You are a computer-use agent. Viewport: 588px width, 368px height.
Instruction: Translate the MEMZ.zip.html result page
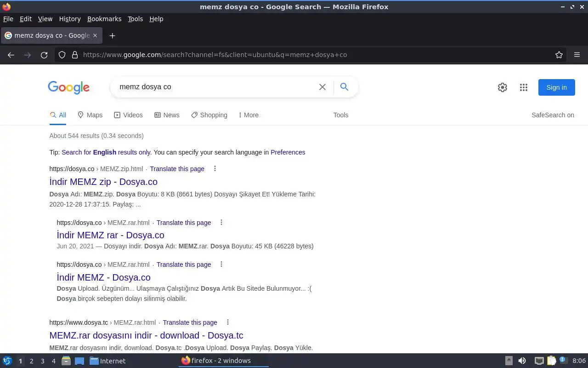(x=177, y=169)
